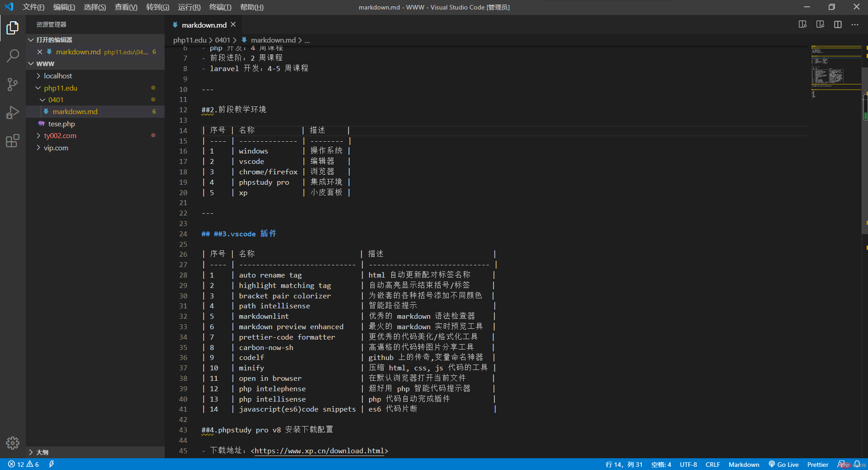Click the warnings count 6 in status bar
868x470 pixels.
click(33, 464)
